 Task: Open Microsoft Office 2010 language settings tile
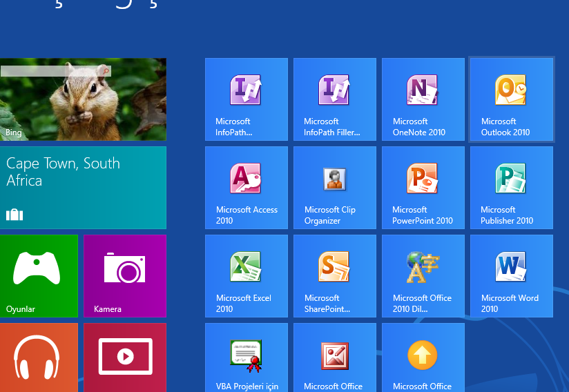tap(423, 276)
